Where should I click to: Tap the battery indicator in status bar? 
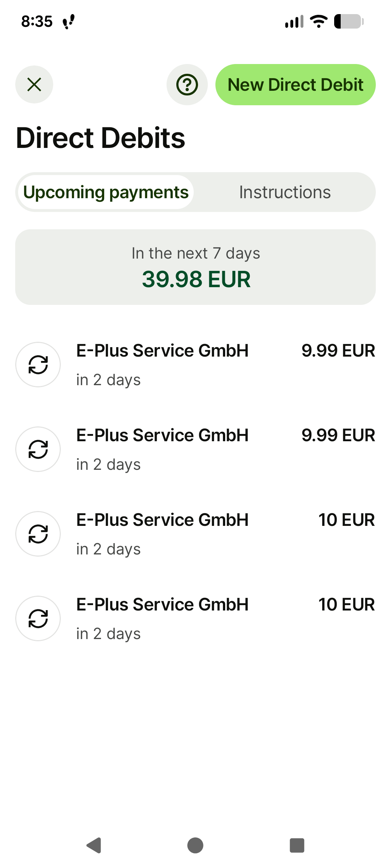click(x=349, y=21)
